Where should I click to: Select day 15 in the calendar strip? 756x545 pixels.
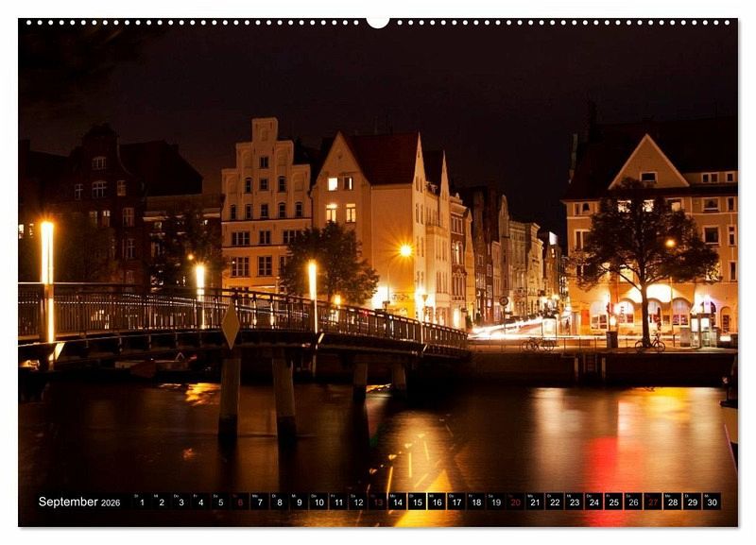(417, 502)
